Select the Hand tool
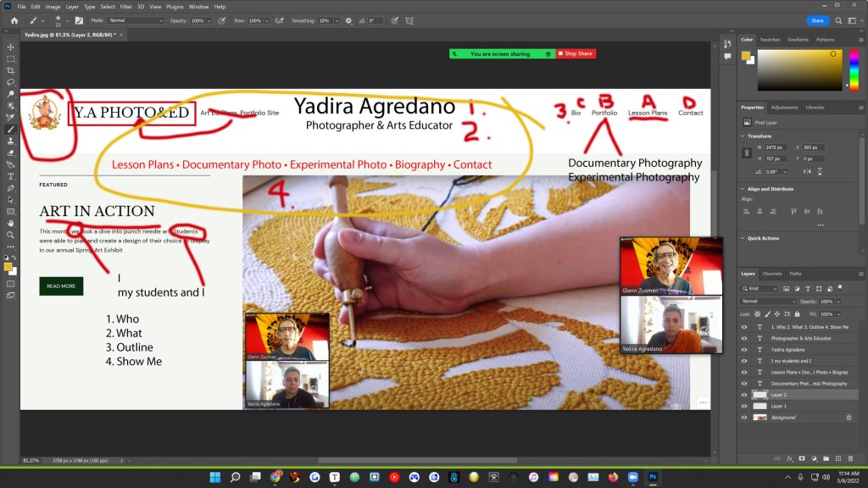868x488 pixels. [x=11, y=223]
